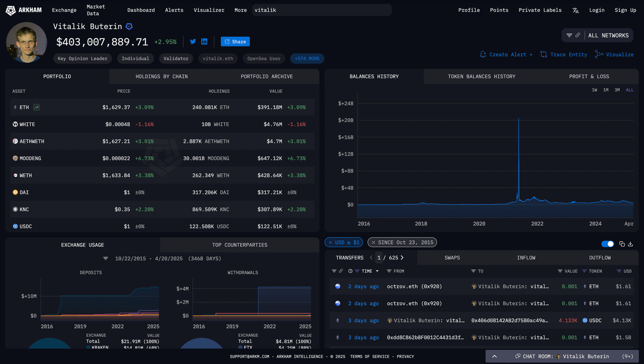
Task: Click the language translate icon in header
Action: [575, 10]
